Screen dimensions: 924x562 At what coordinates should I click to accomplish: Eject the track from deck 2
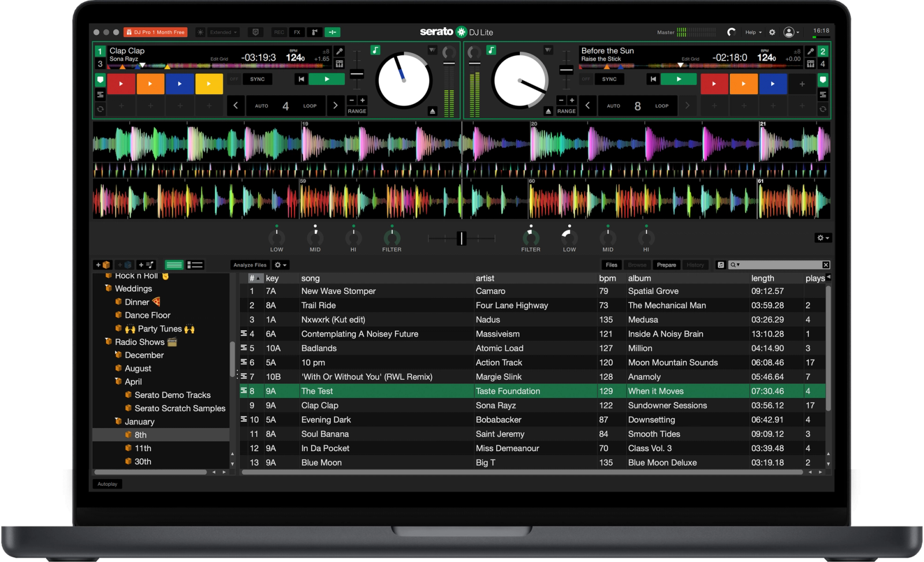coord(548,111)
